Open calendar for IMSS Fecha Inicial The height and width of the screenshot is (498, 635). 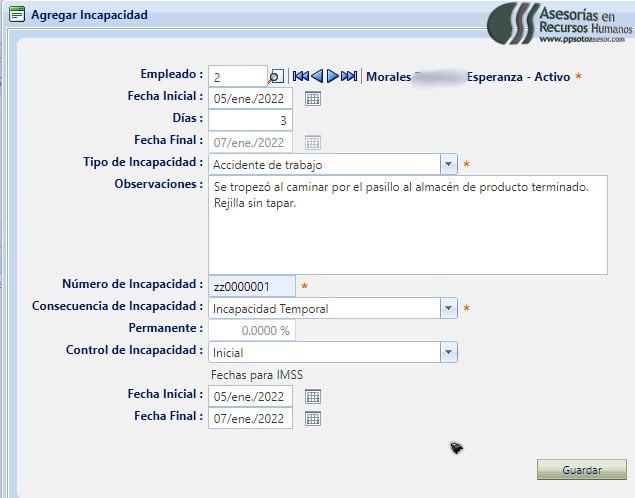312,395
